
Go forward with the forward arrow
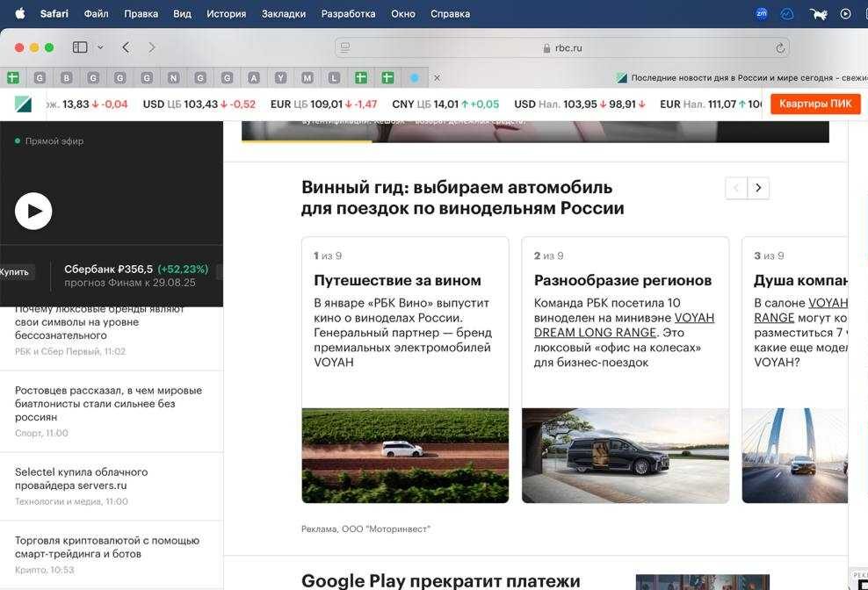click(x=152, y=47)
